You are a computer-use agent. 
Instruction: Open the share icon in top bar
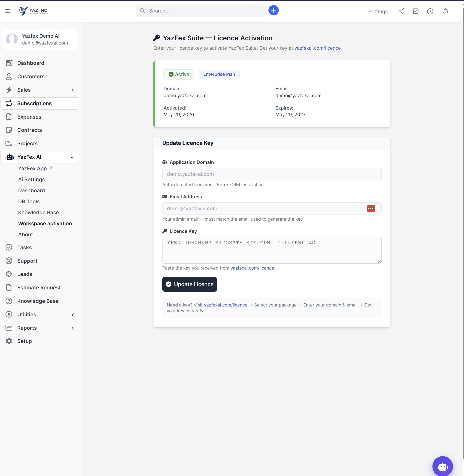tap(401, 11)
